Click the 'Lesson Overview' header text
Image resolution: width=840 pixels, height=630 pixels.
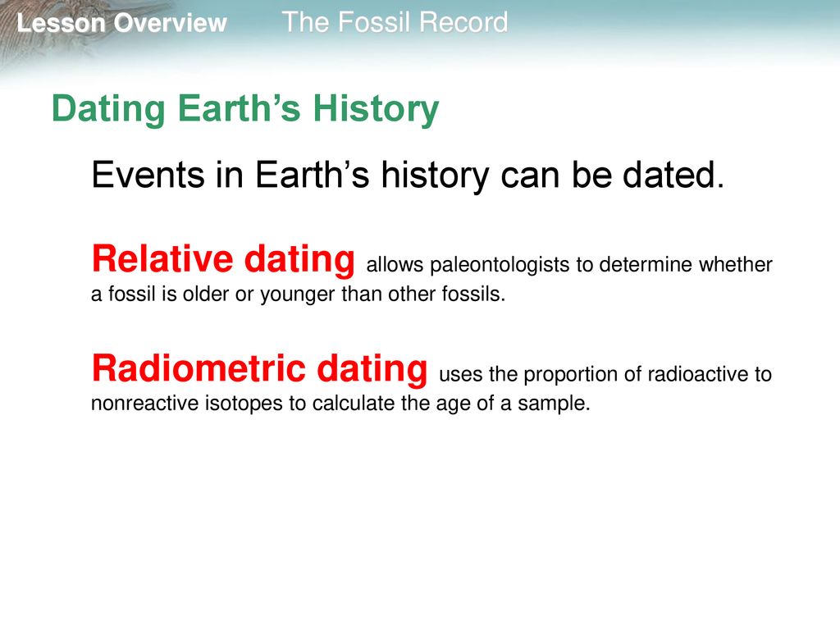point(122,23)
